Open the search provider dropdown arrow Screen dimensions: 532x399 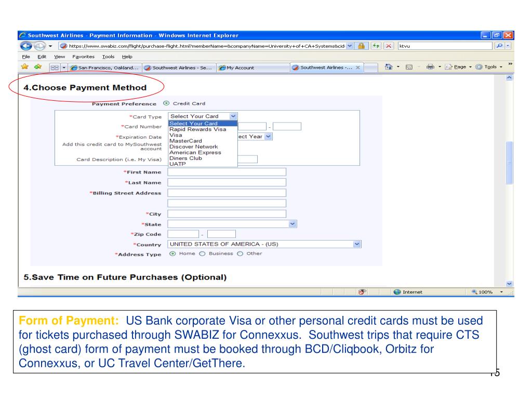pos(508,46)
